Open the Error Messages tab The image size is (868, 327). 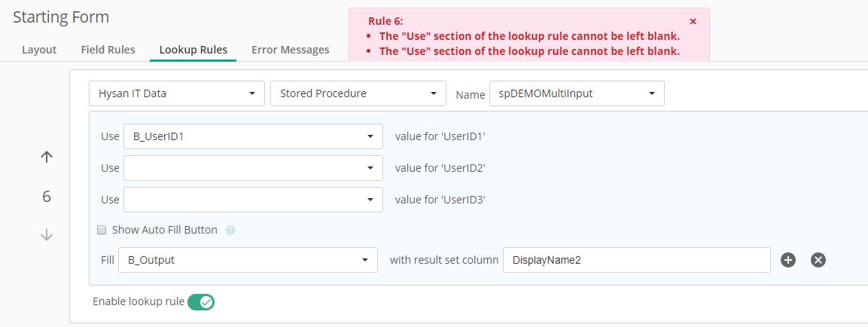pos(290,50)
